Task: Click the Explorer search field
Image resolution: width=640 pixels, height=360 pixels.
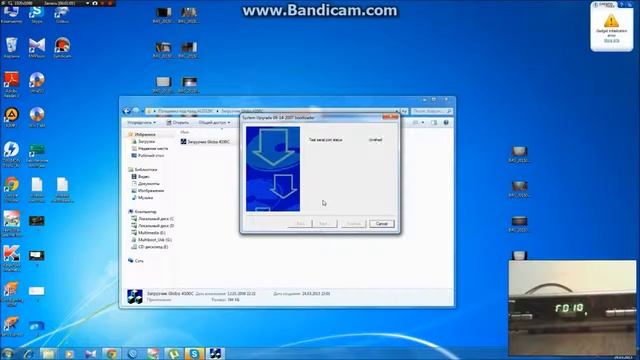Action: pos(432,111)
